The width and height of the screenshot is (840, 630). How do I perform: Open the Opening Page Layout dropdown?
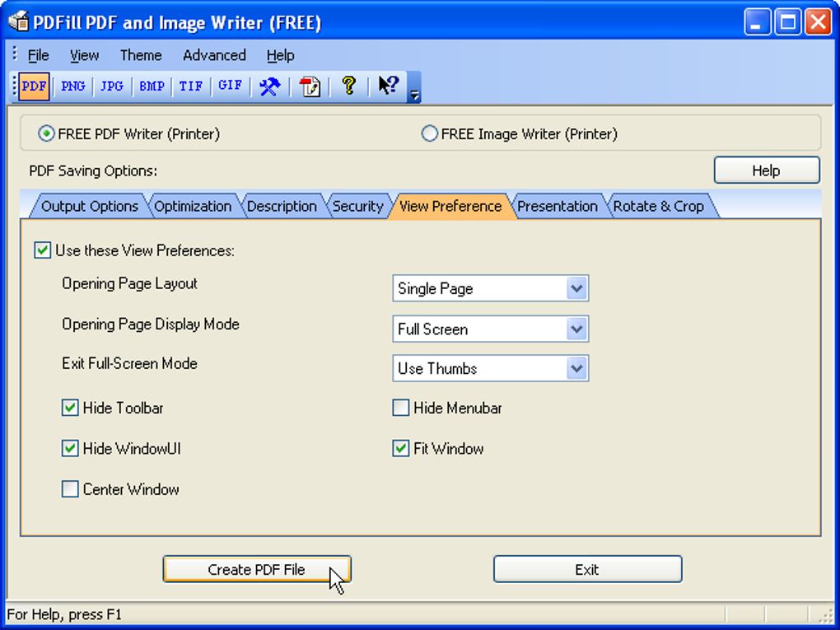pyautogui.click(x=491, y=289)
